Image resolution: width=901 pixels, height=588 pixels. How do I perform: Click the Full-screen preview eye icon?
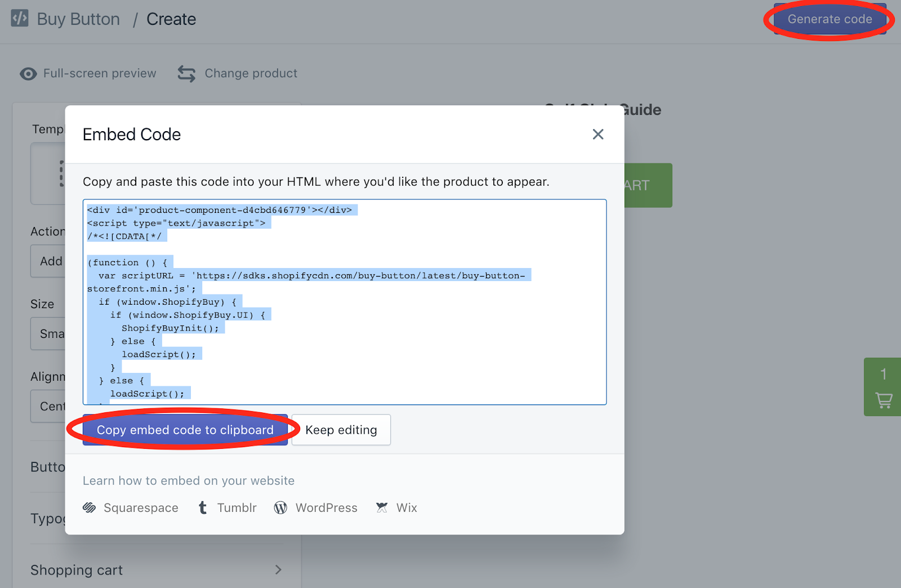[28, 74]
